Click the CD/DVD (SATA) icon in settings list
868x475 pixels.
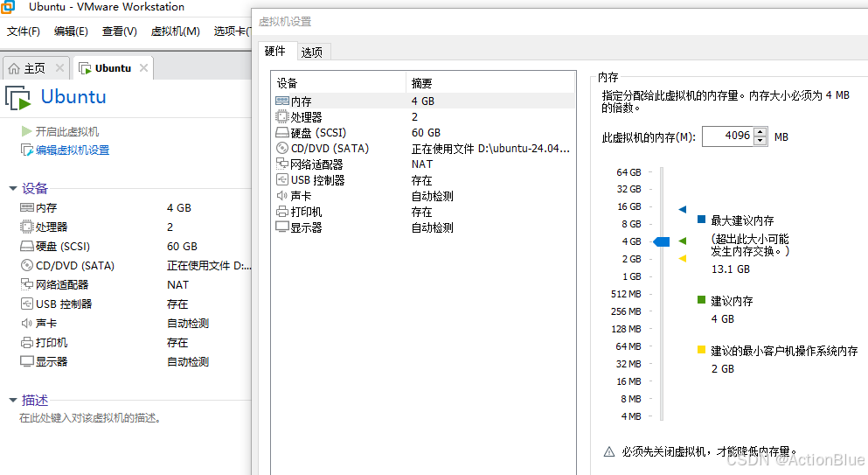point(282,148)
